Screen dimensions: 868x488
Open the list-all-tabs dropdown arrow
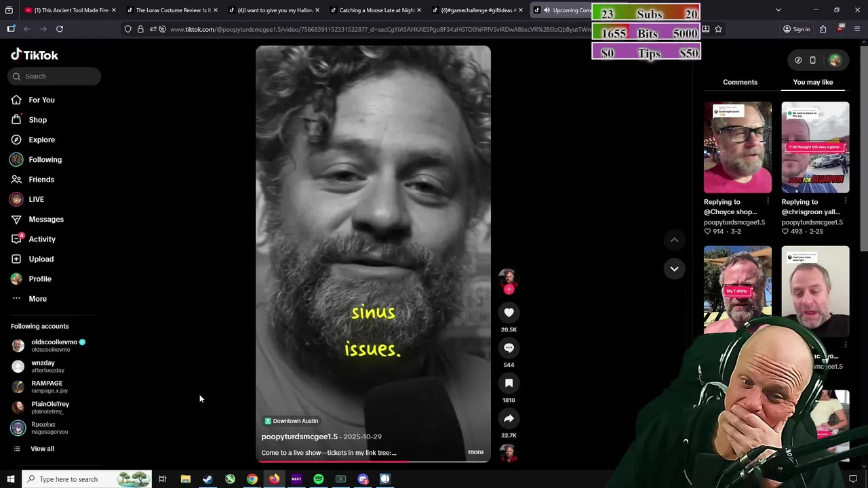click(778, 10)
